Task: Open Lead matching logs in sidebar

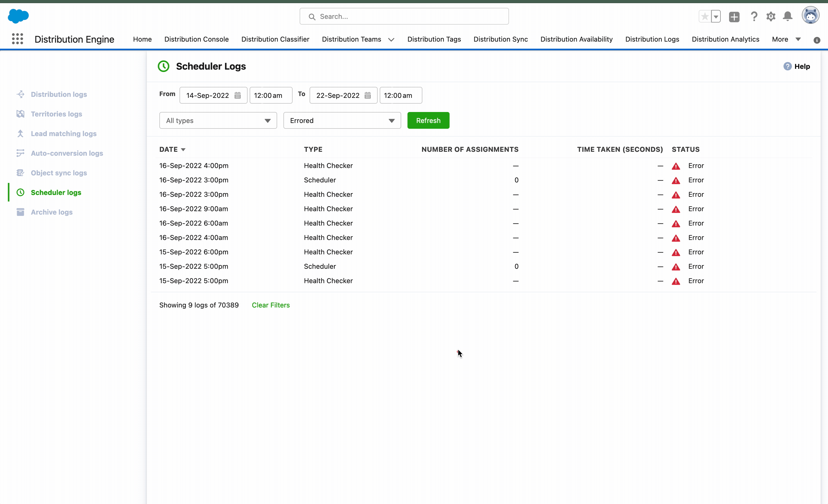Action: point(64,134)
